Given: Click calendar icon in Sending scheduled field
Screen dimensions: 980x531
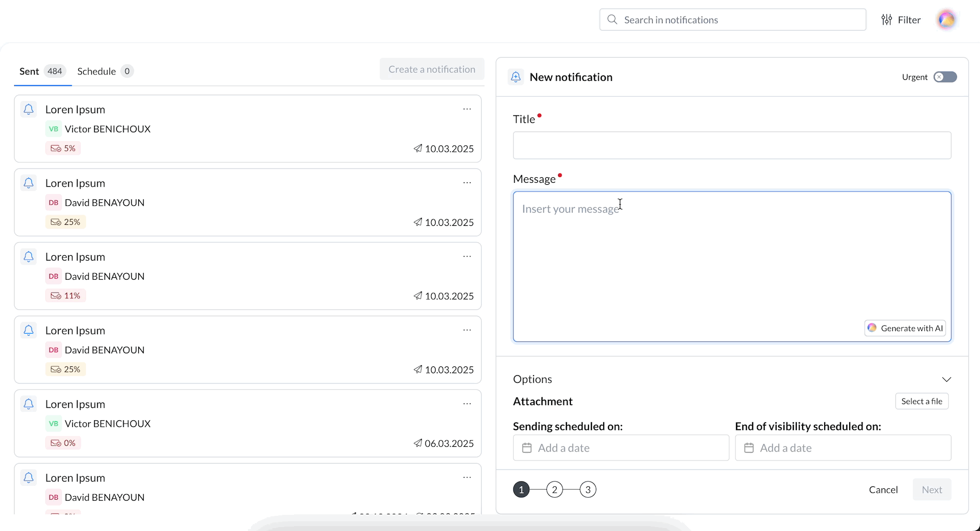Looking at the screenshot, I should click(x=527, y=448).
